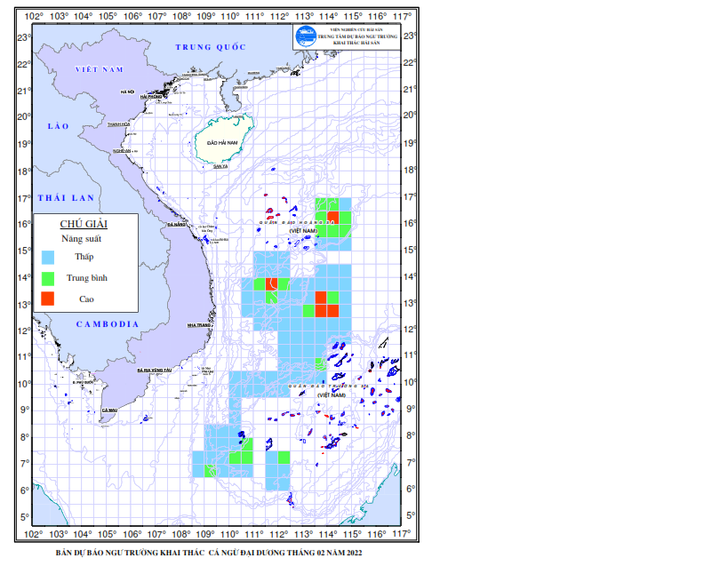Click the CAMBODIA country label

click(108, 324)
